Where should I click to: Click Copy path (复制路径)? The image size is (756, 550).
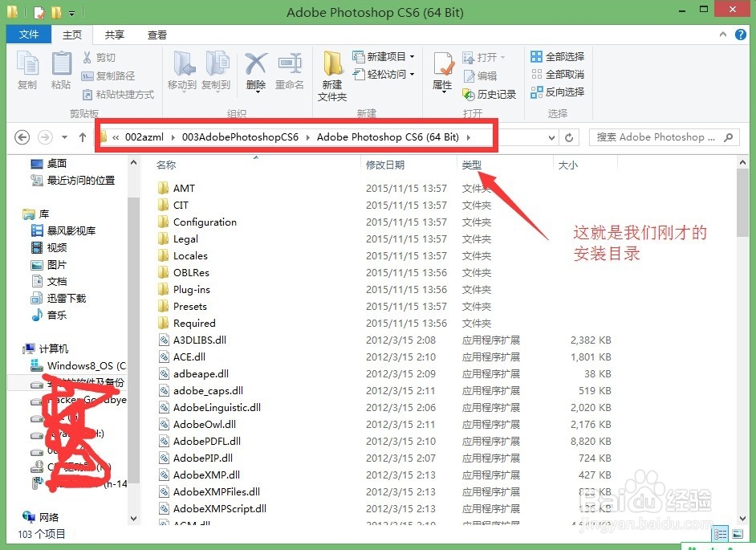108,75
